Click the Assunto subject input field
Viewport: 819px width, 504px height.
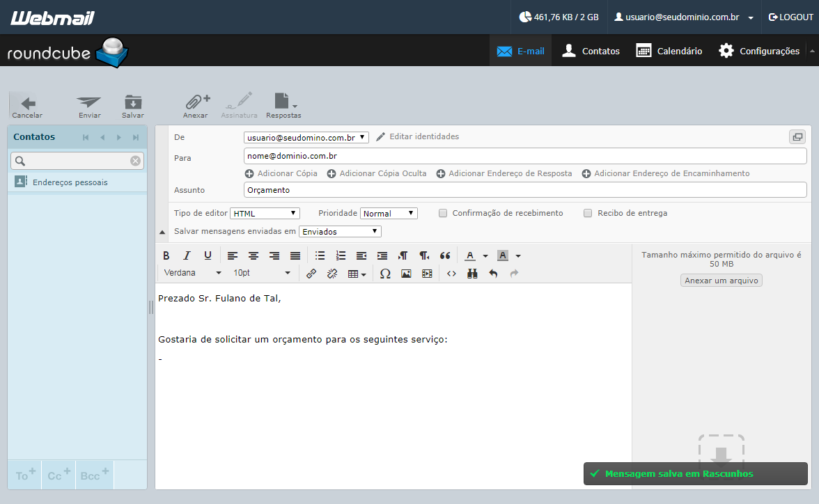(525, 190)
